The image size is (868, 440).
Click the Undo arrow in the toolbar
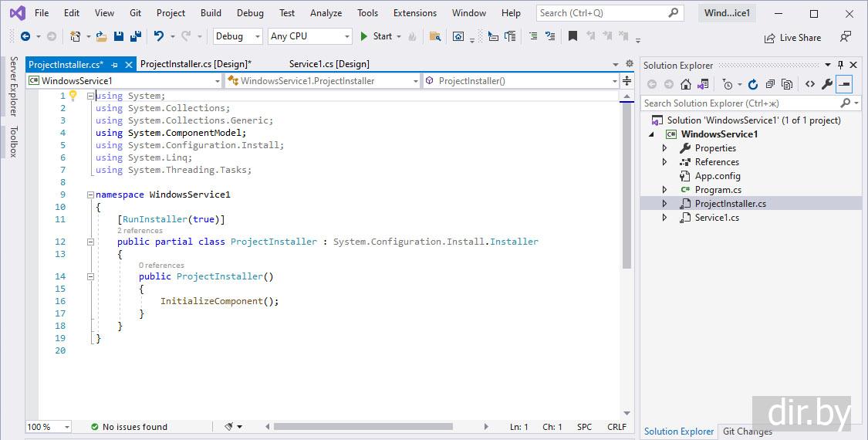click(x=158, y=36)
